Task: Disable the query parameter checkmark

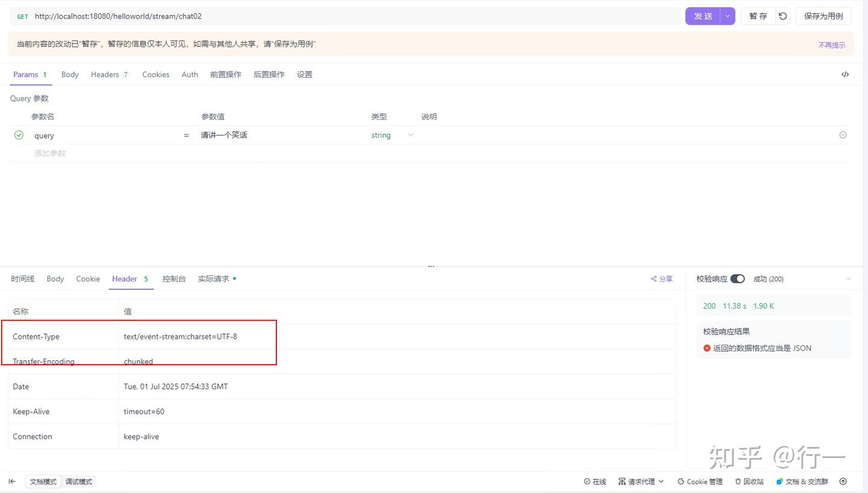Action: click(x=18, y=134)
